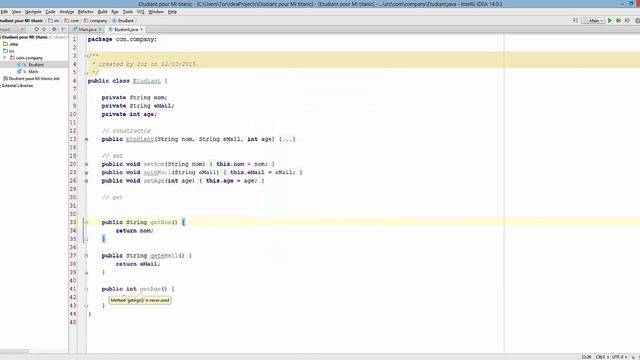
Task: Open the Code menu
Action: (50, 12)
